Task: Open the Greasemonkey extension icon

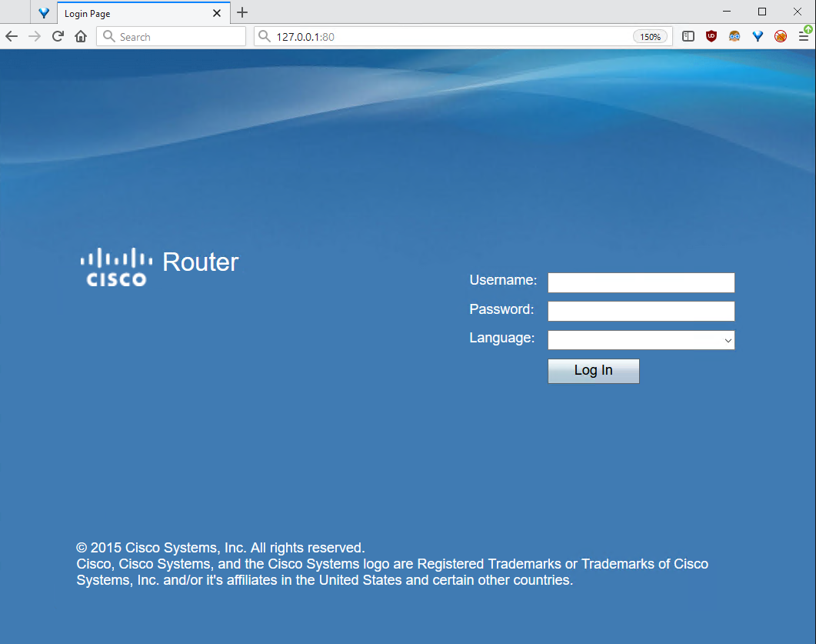Action: [734, 36]
